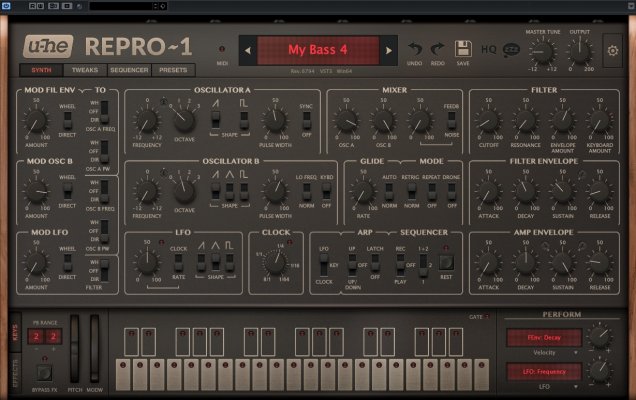Open the Keys side tab

(x=15, y=332)
